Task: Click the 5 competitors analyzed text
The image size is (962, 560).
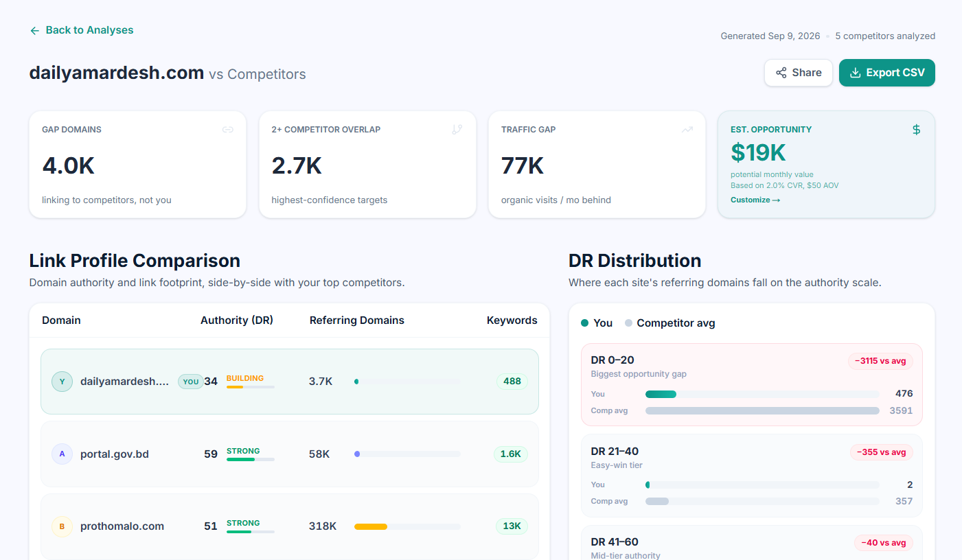Action: (885, 36)
